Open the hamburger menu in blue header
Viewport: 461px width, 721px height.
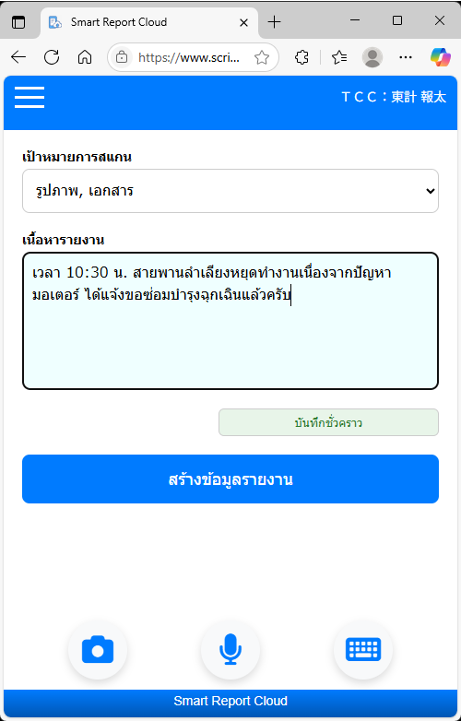click(29, 97)
